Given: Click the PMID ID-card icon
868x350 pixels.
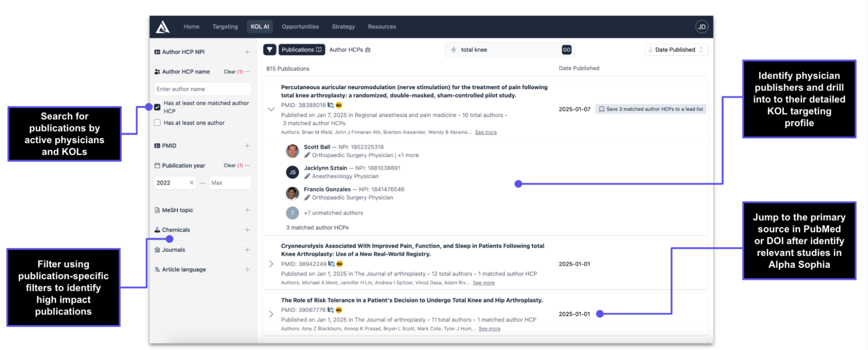Looking at the screenshot, I should [x=157, y=146].
